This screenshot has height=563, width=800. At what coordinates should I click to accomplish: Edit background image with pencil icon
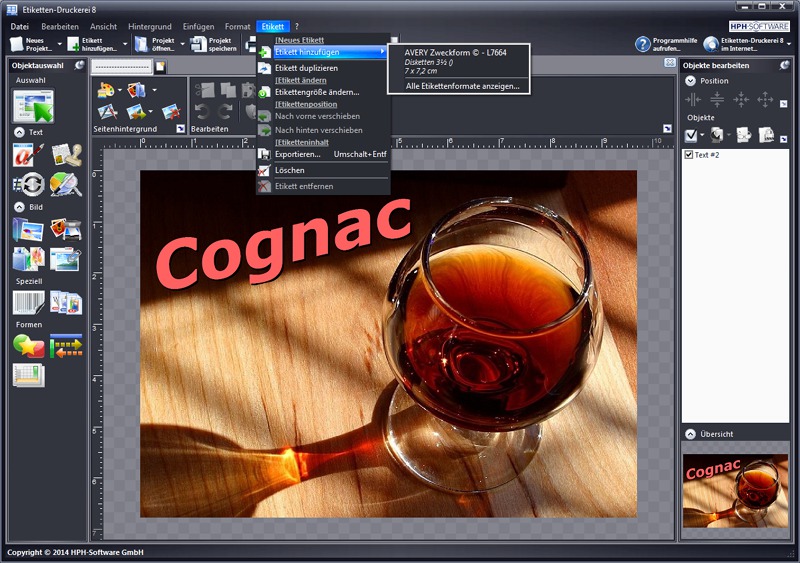(x=107, y=111)
